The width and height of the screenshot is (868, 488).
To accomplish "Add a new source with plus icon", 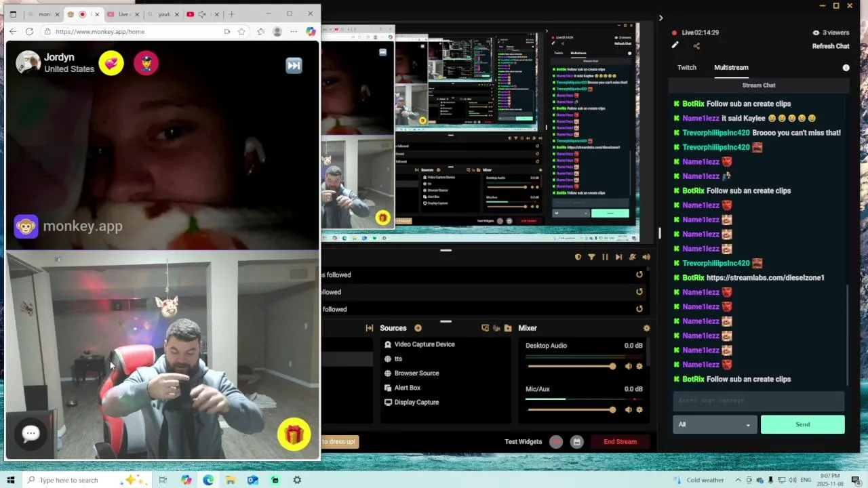I will click(418, 328).
